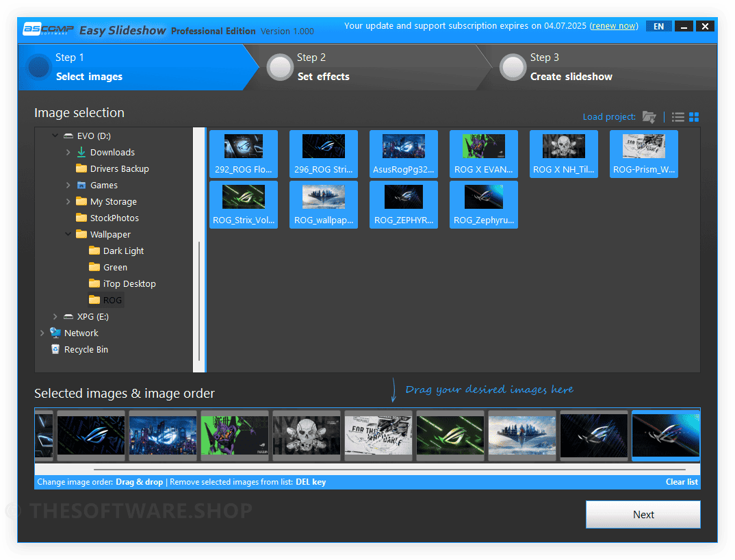The image size is (735, 560).
Task: Select the ROG_Zephyru... image thumbnail
Action: pyautogui.click(x=484, y=205)
